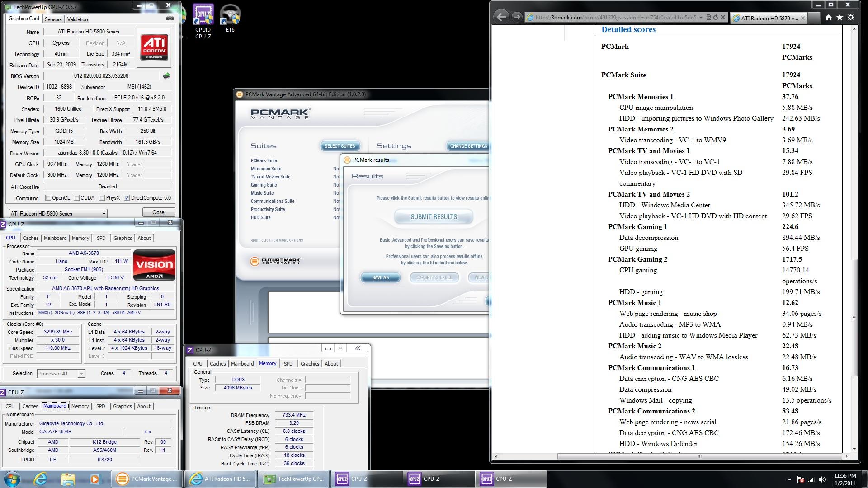868x488 pixels.
Task: Open Windows Explorer from taskbar
Action: pyautogui.click(x=68, y=479)
